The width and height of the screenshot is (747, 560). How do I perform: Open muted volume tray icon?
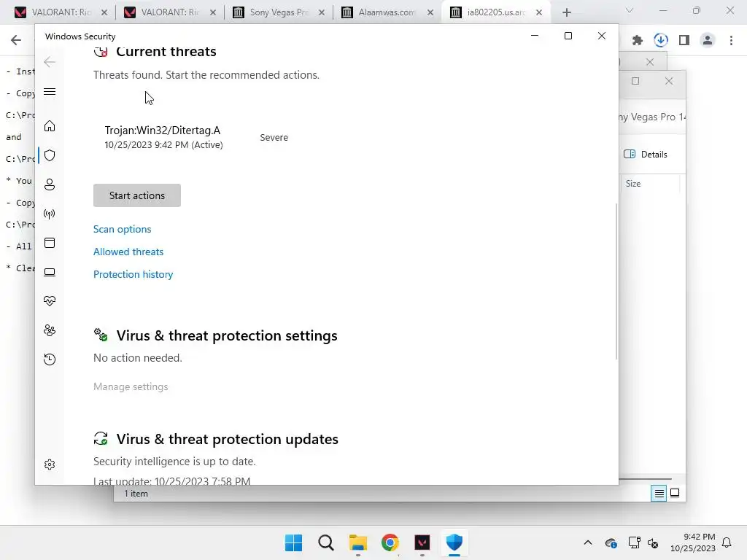pos(653,542)
